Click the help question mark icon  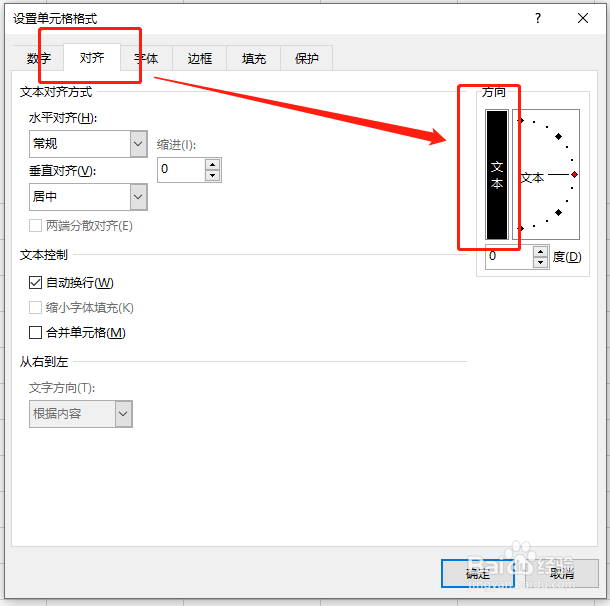tap(538, 18)
